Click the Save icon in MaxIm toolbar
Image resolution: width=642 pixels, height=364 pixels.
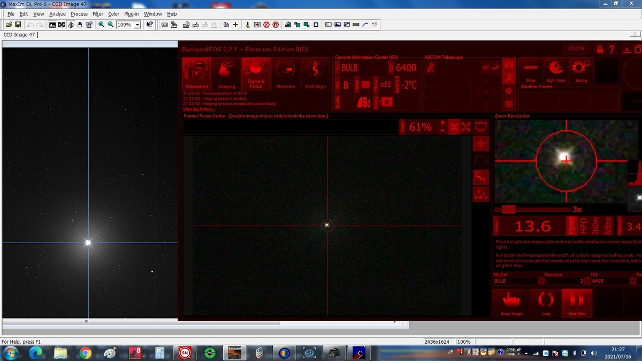tap(18, 25)
